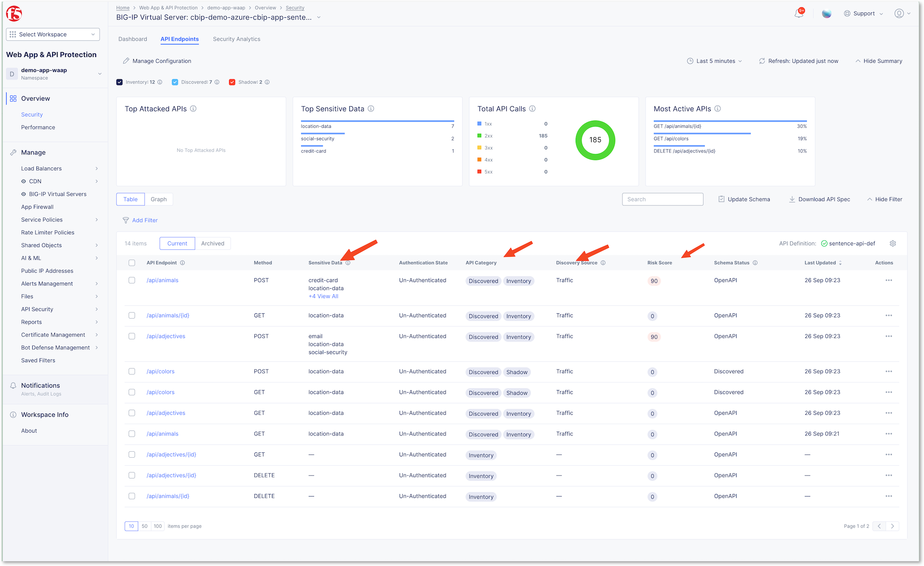Viewport: 924px width, 566px height.
Task: Switch to the Dashboard tab
Action: pyautogui.click(x=133, y=39)
